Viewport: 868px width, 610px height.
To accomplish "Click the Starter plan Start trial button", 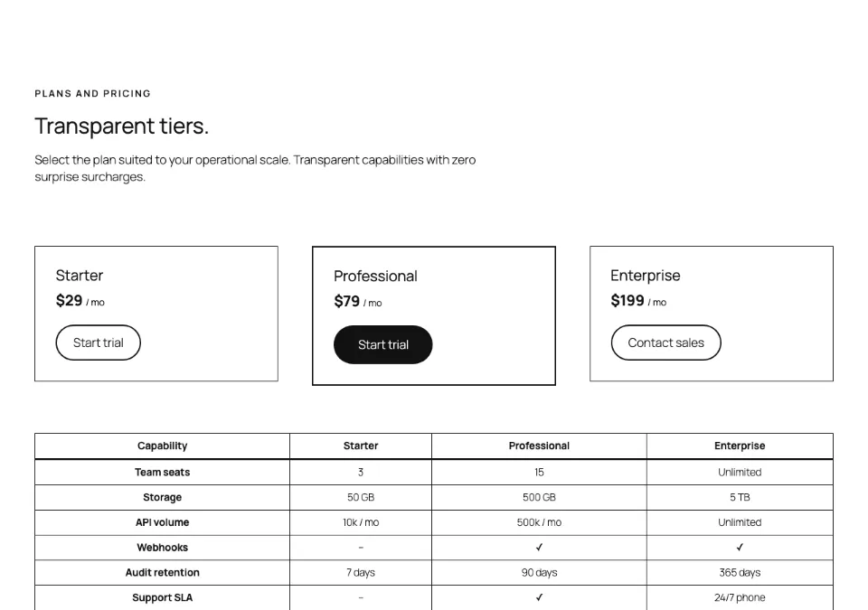I will (x=98, y=343).
